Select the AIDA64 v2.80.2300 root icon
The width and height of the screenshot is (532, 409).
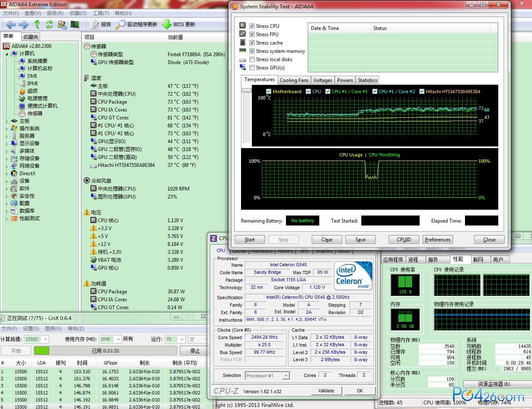[6, 46]
